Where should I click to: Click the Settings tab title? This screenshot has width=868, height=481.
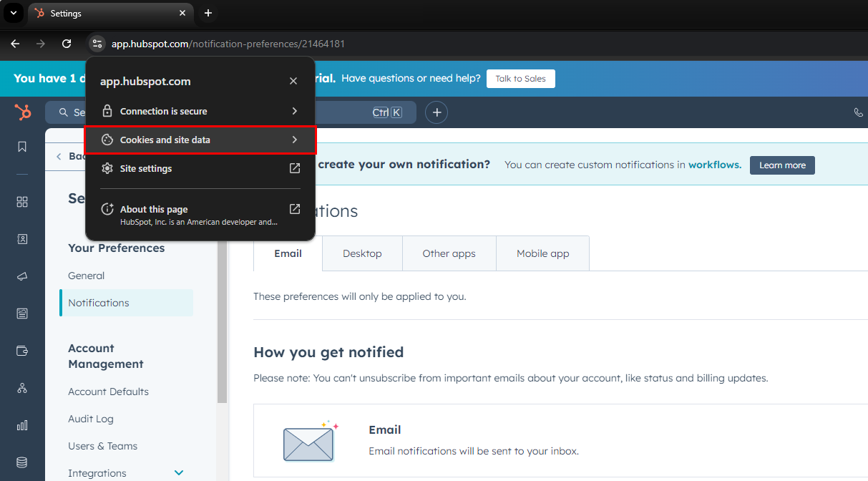click(x=66, y=14)
